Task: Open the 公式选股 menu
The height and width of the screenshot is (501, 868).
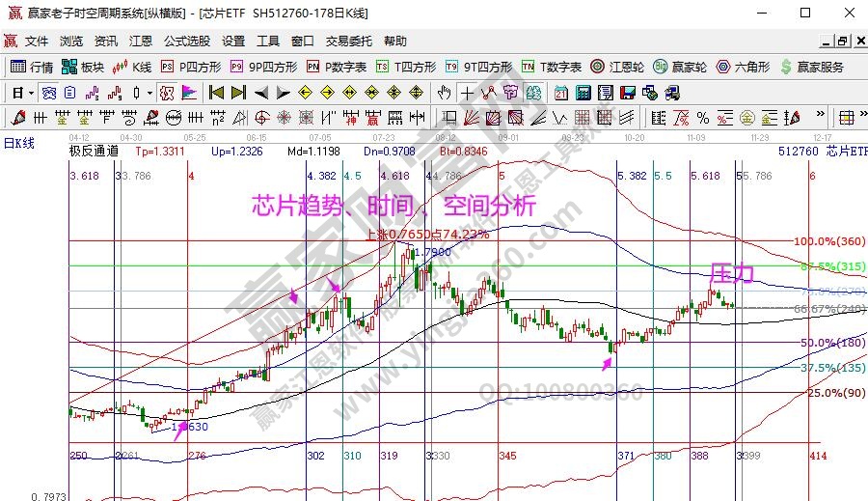Action: (x=186, y=42)
